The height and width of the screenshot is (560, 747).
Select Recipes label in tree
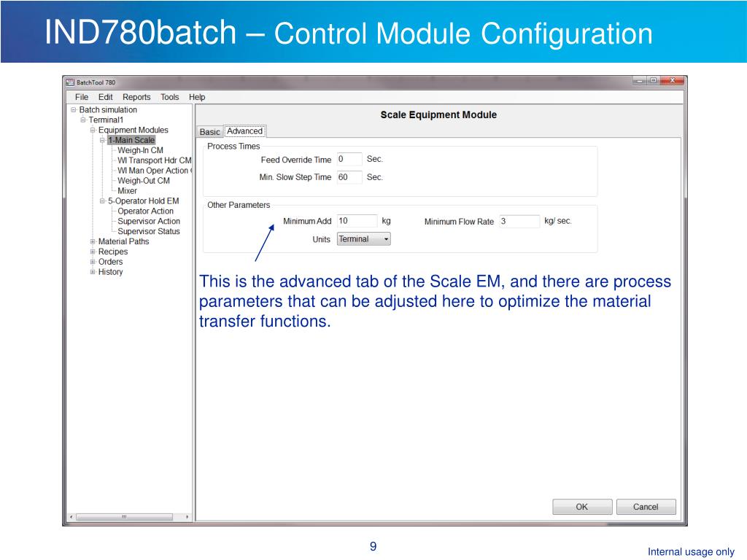(113, 252)
